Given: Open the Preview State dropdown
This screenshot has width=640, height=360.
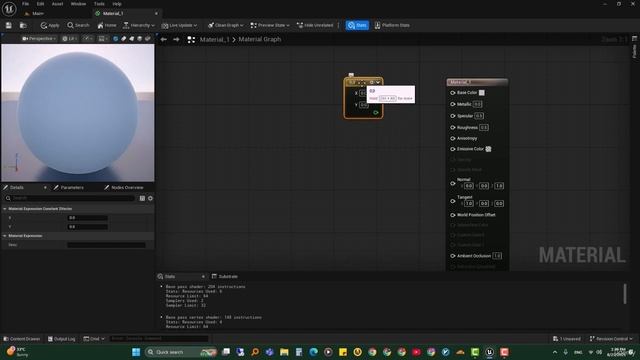Looking at the screenshot, I should (x=270, y=25).
